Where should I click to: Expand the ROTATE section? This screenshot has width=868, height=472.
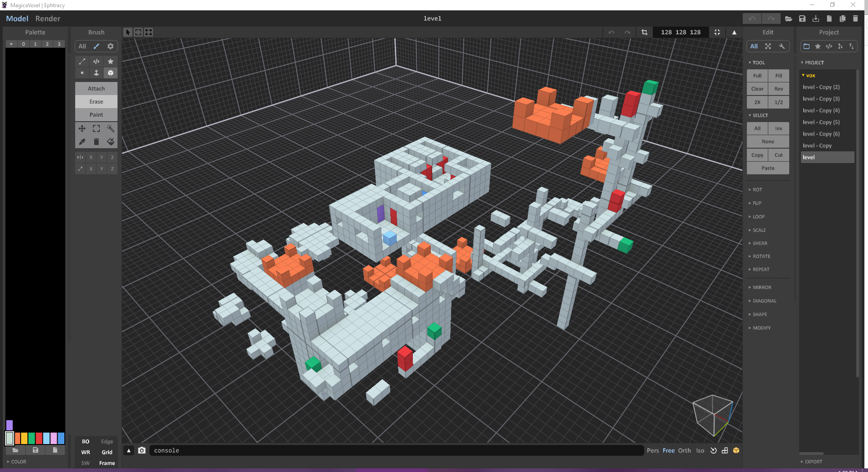(x=761, y=256)
